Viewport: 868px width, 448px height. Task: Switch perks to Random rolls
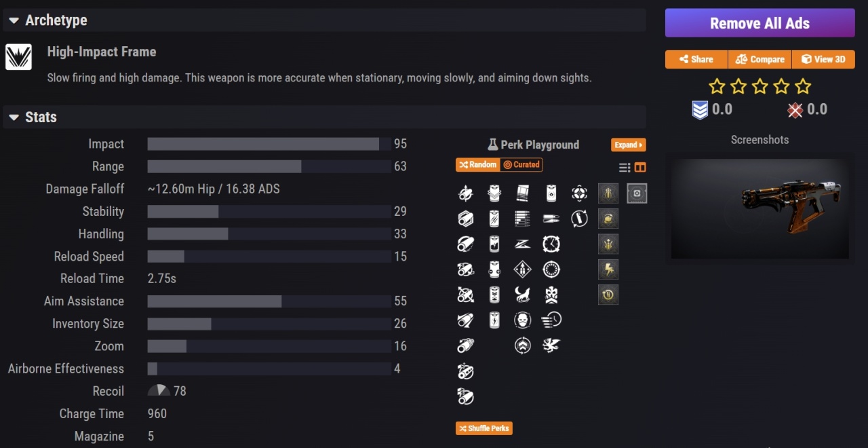[x=477, y=164]
